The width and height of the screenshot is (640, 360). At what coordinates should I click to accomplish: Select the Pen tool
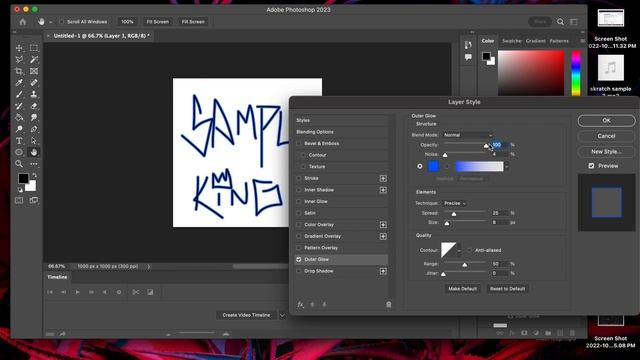coord(34,129)
